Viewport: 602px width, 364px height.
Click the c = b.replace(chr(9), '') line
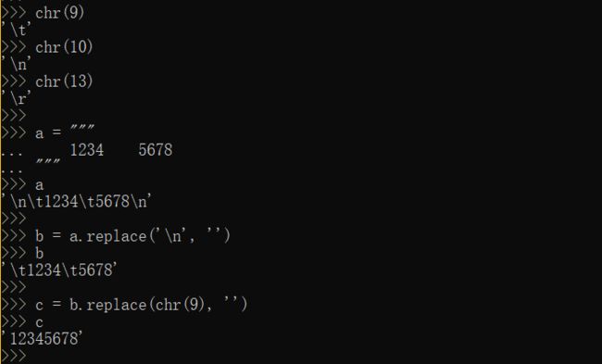click(x=124, y=305)
